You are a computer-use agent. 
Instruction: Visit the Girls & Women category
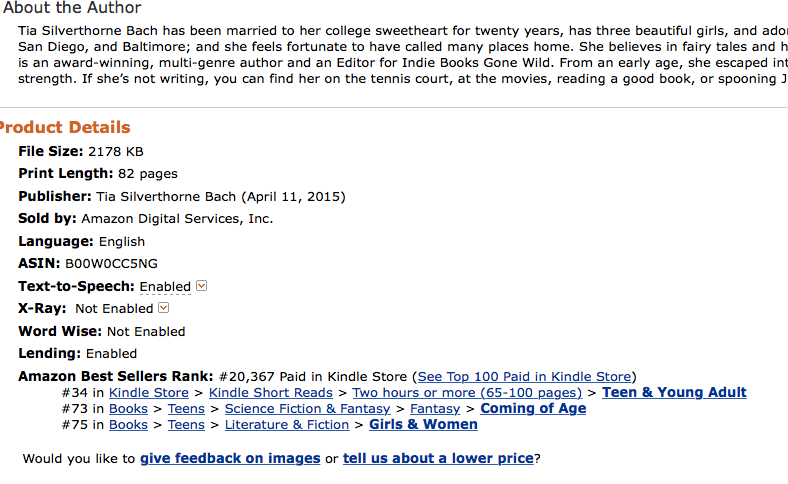pos(423,425)
